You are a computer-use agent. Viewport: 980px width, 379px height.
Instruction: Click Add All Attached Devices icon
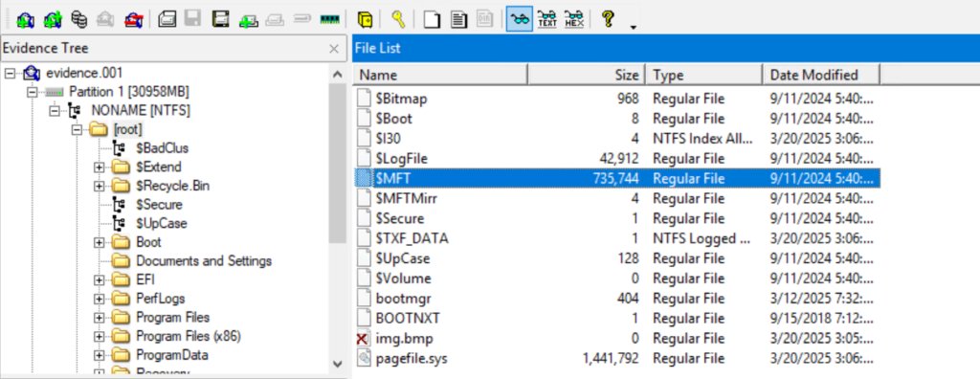pos(53,19)
